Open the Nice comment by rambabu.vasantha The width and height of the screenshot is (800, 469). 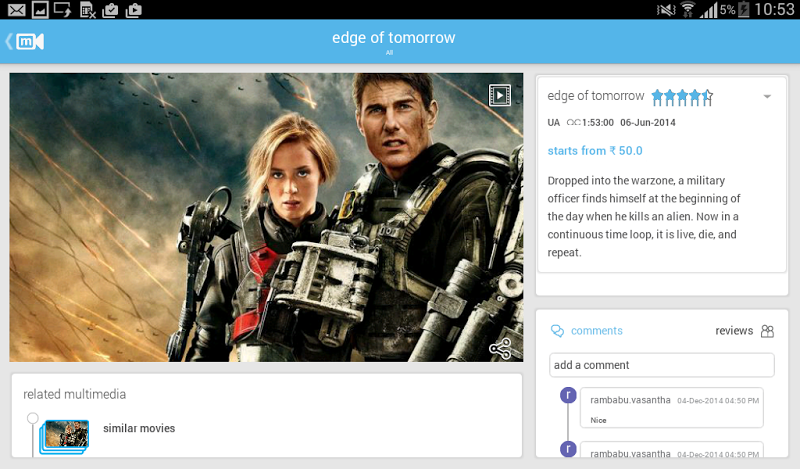pyautogui.click(x=671, y=407)
